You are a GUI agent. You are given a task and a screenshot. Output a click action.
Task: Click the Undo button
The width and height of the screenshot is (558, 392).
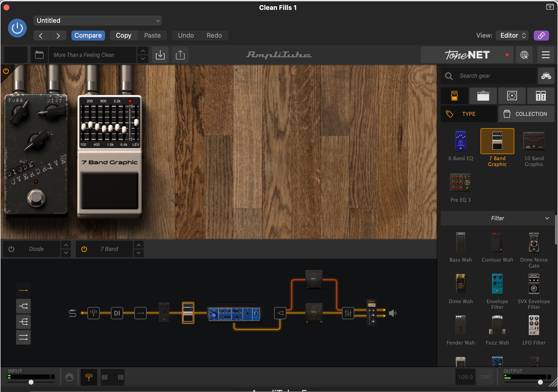[x=186, y=35]
